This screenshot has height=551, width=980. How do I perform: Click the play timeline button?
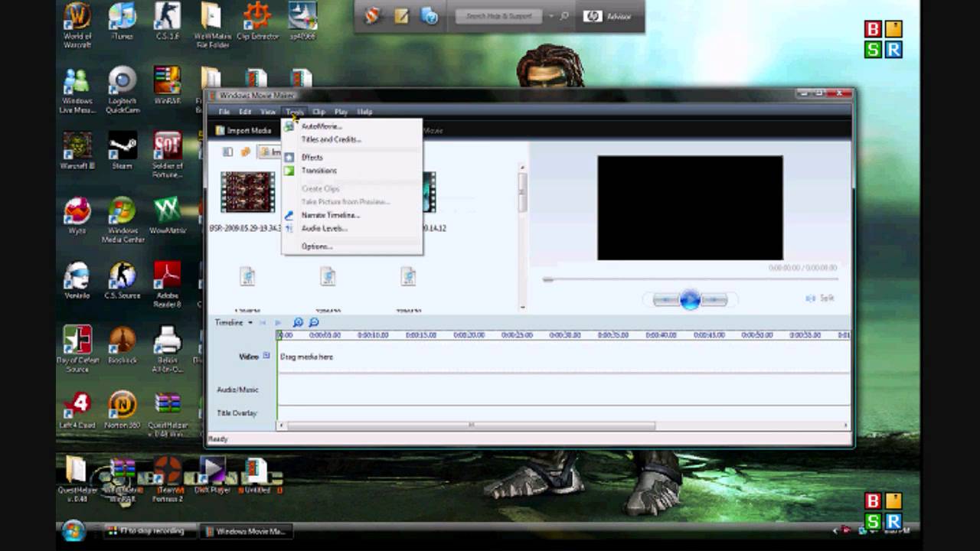tap(278, 323)
